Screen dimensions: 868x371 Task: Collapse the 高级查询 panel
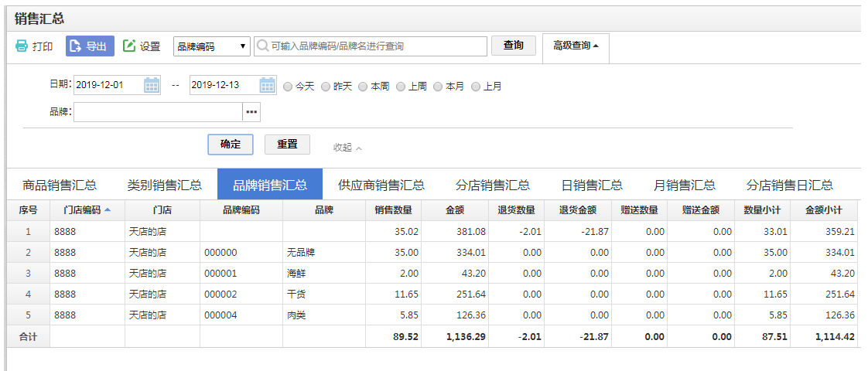[x=576, y=46]
